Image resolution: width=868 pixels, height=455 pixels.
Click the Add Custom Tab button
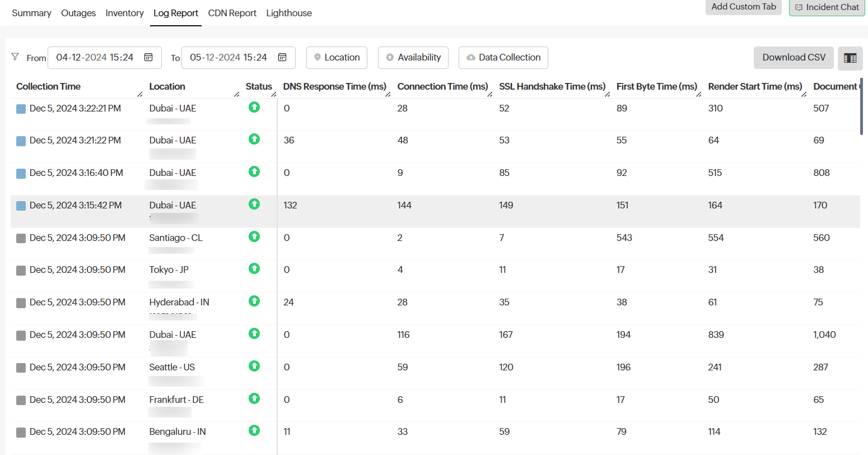pos(743,7)
